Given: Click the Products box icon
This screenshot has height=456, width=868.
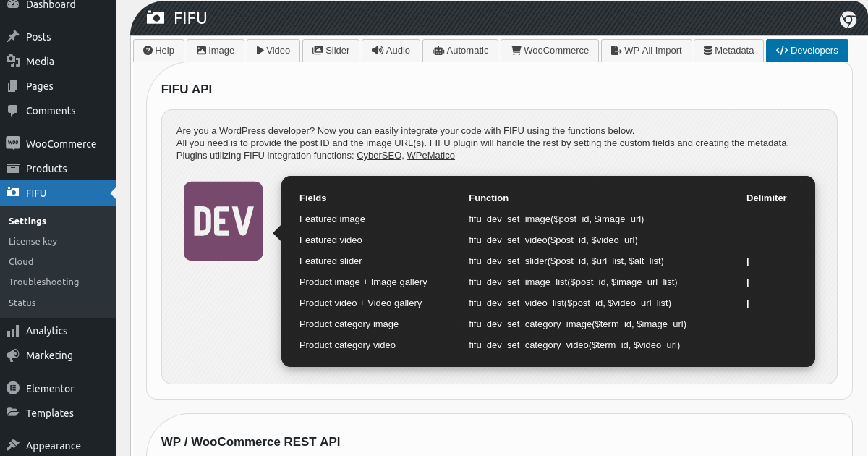Looking at the screenshot, I should (x=13, y=169).
